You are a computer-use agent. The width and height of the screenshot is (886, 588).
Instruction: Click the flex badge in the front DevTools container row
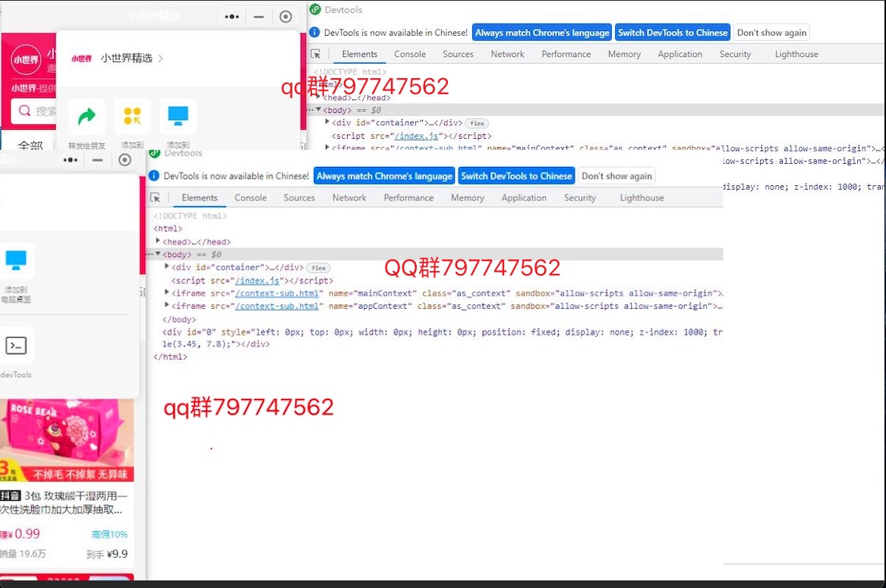319,268
